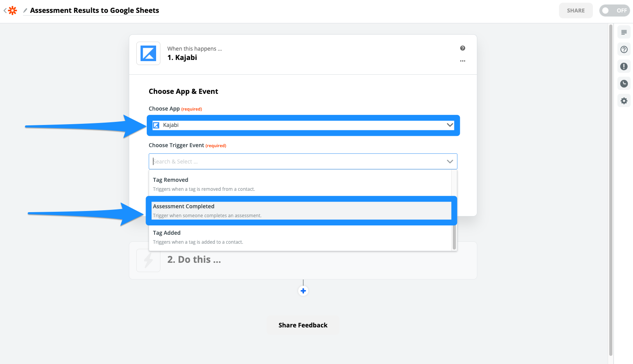Open the 2. Do this step
Image resolution: width=633 pixels, height=364 pixels.
pyautogui.click(x=303, y=260)
